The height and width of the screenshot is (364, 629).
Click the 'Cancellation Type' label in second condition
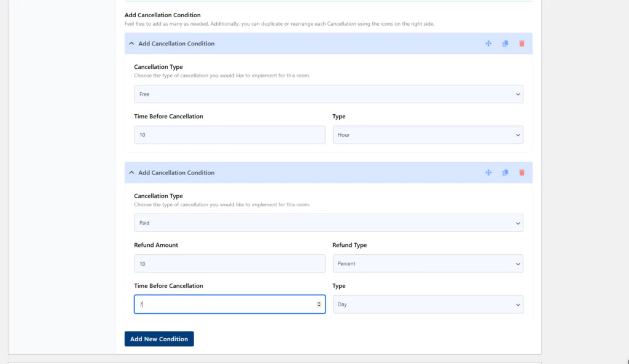(x=158, y=196)
